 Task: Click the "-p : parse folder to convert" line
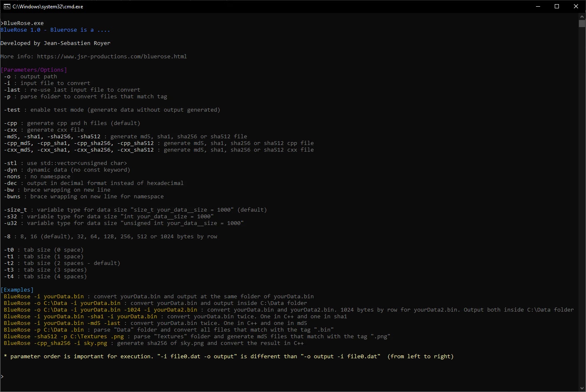(x=85, y=96)
